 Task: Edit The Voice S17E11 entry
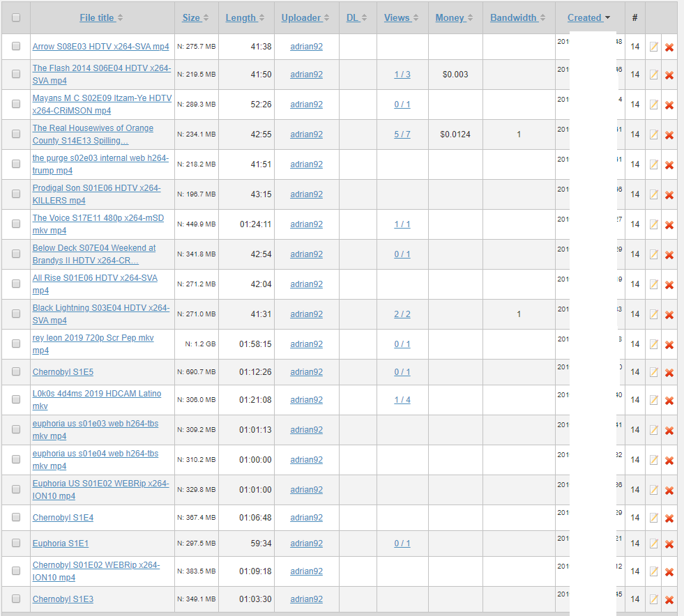[653, 224]
